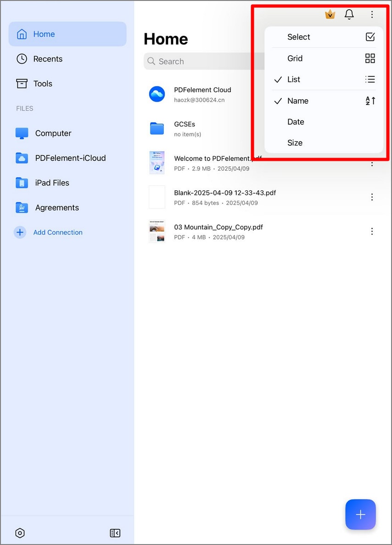Screen dimensions: 392x545
Task: Tap the blue plus create button
Action: point(360,514)
